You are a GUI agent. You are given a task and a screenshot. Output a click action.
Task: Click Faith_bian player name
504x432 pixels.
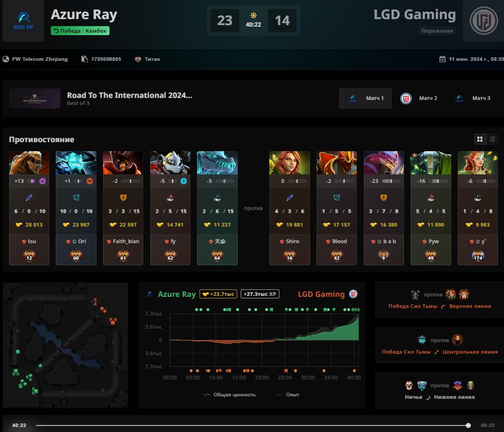[126, 242]
